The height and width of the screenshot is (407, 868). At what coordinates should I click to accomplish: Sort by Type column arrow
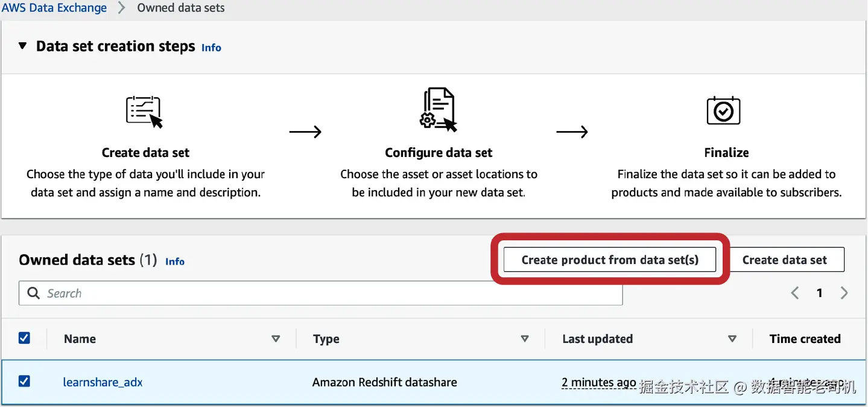coord(525,339)
